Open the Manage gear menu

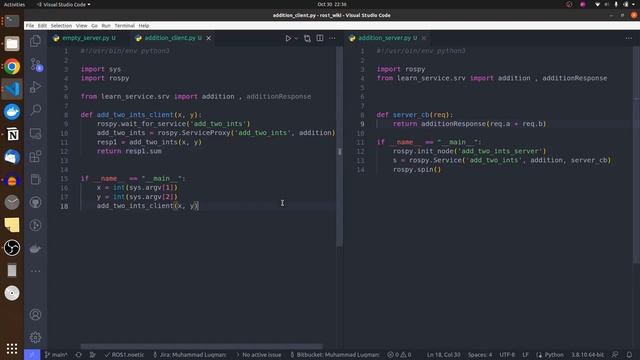36,338
